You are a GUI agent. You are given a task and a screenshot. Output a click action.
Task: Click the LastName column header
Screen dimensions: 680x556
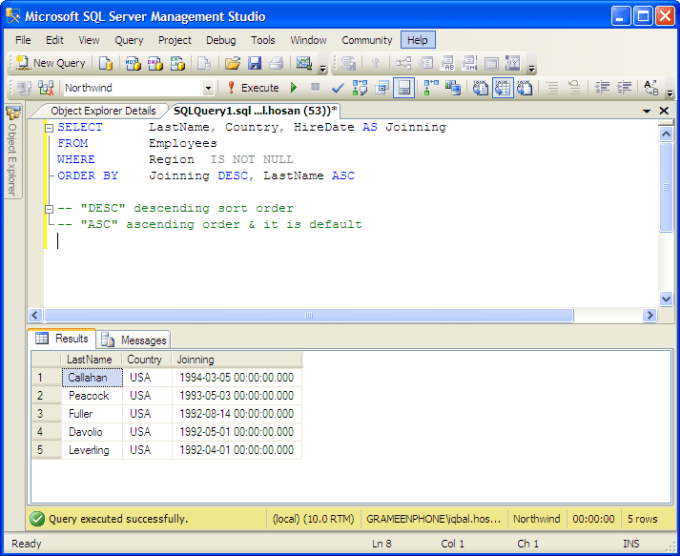pos(92,360)
